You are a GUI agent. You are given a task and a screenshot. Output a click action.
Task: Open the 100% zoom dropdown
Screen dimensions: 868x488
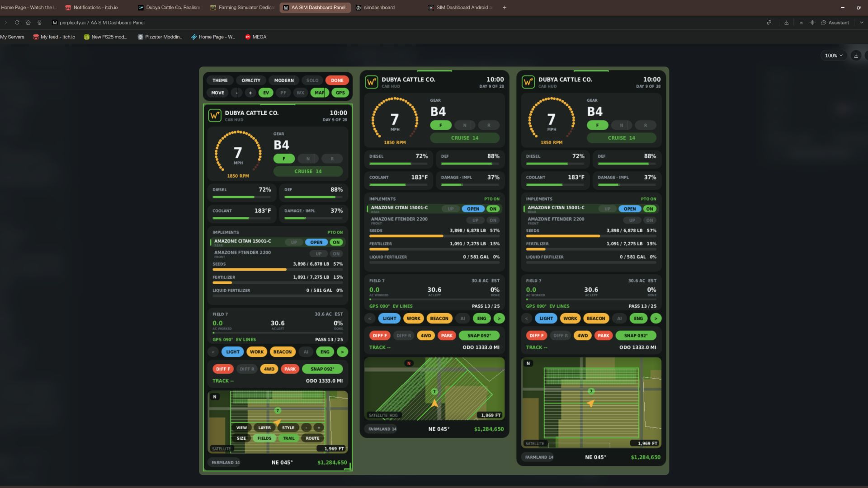[834, 56]
